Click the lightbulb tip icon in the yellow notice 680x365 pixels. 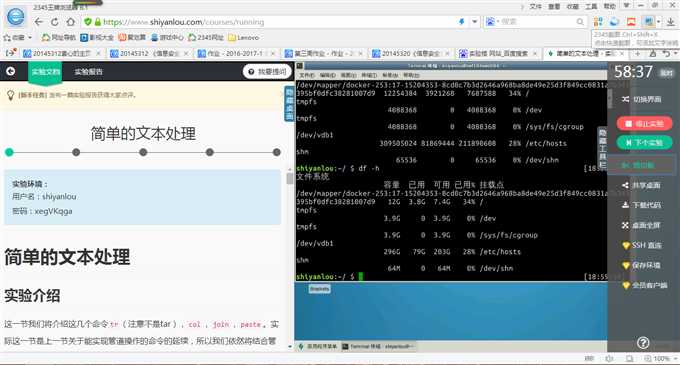[x=11, y=95]
